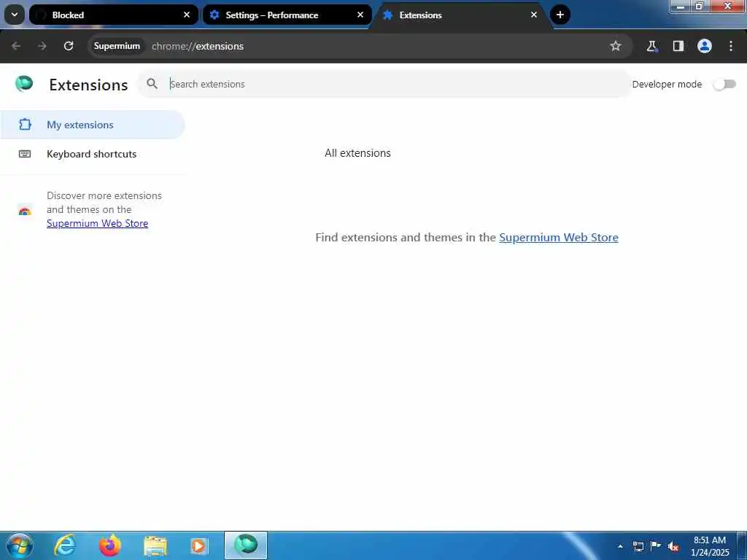Open the side panel icon
The height and width of the screenshot is (560, 747).
click(678, 46)
